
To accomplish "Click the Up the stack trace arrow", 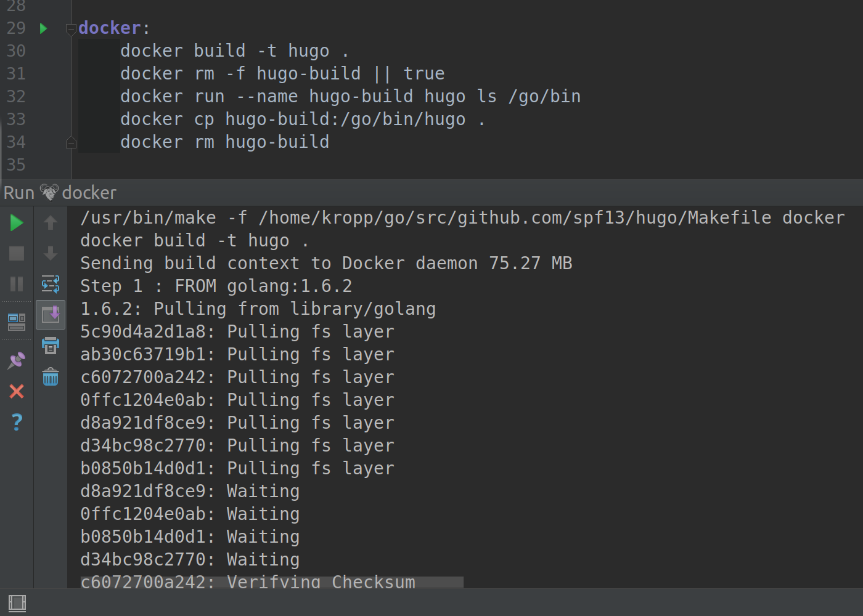I will click(x=51, y=222).
